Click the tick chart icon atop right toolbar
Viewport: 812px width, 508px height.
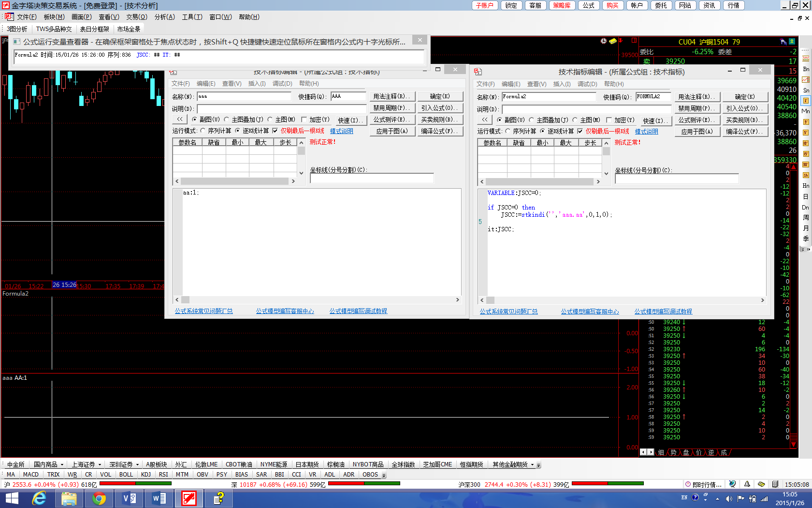pyautogui.click(x=806, y=59)
